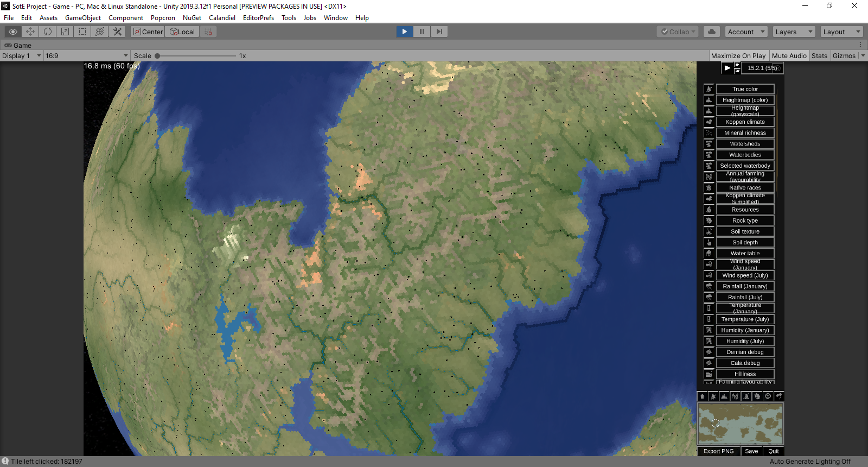
Task: Click the True color map mode icon
Action: pyautogui.click(x=709, y=89)
